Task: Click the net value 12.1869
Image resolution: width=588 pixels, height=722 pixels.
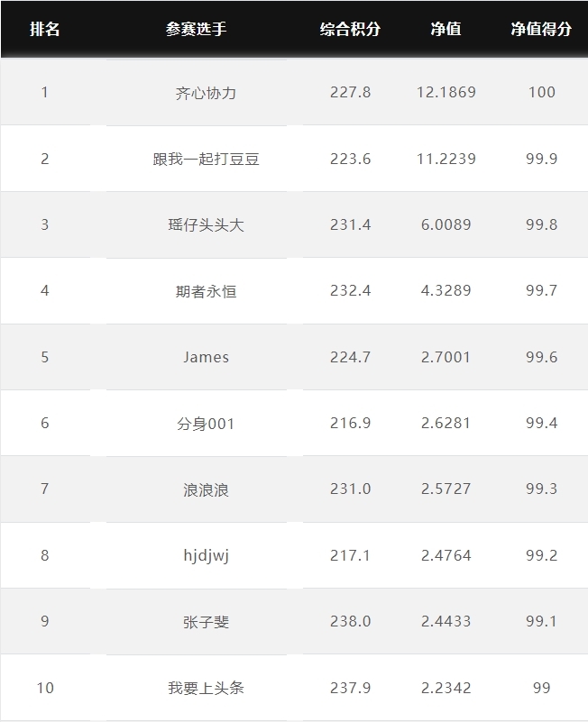Action: point(446,92)
